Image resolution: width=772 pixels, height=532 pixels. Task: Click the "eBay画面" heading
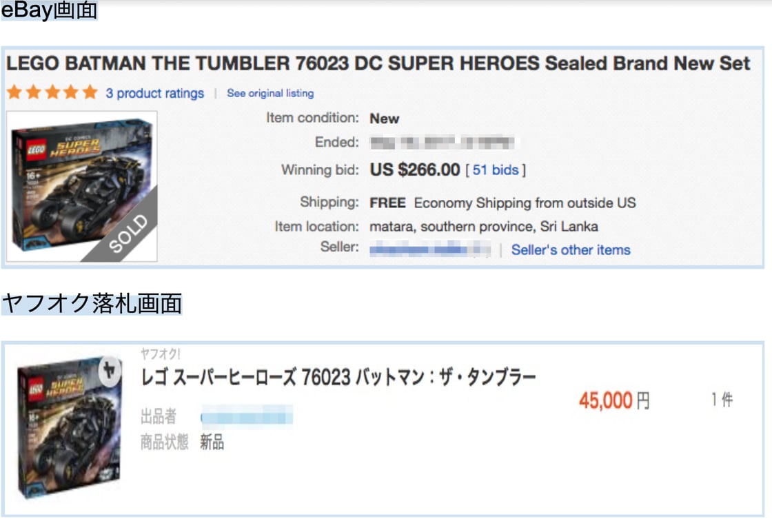50,12
